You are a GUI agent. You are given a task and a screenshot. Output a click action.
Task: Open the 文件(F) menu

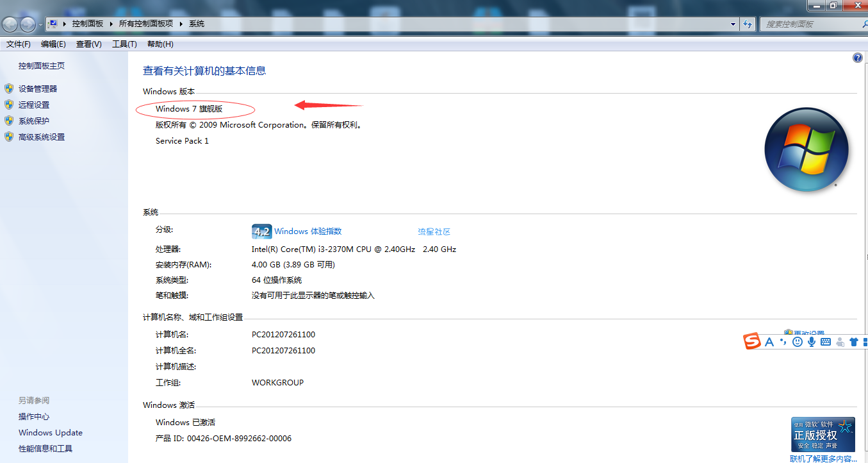click(x=19, y=44)
